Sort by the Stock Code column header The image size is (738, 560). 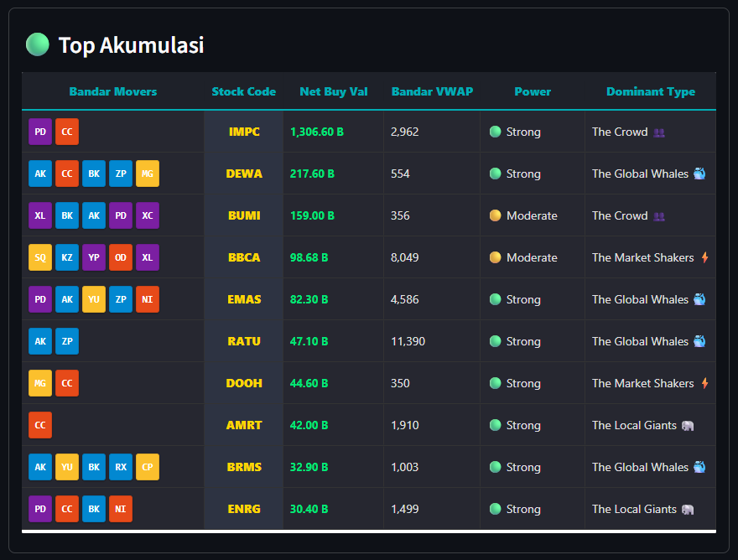[x=244, y=91]
